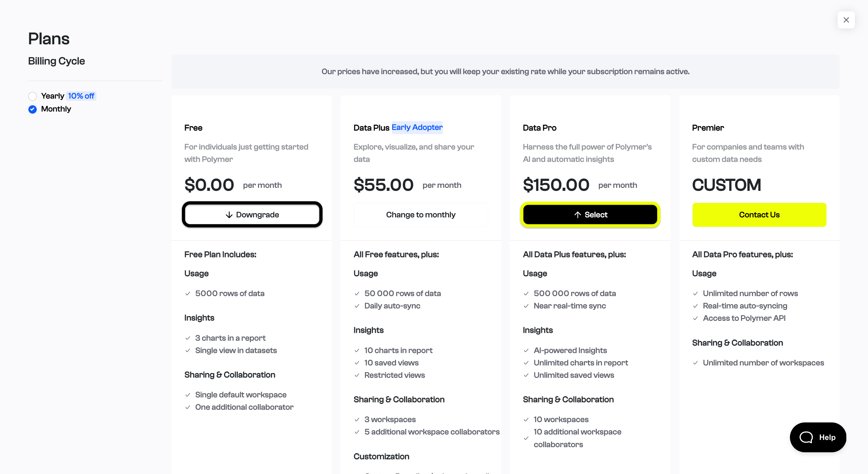Click checkmark beside Near real-time sync

tap(526, 306)
